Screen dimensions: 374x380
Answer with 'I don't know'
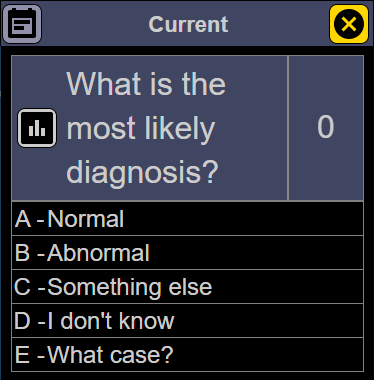[187, 321]
